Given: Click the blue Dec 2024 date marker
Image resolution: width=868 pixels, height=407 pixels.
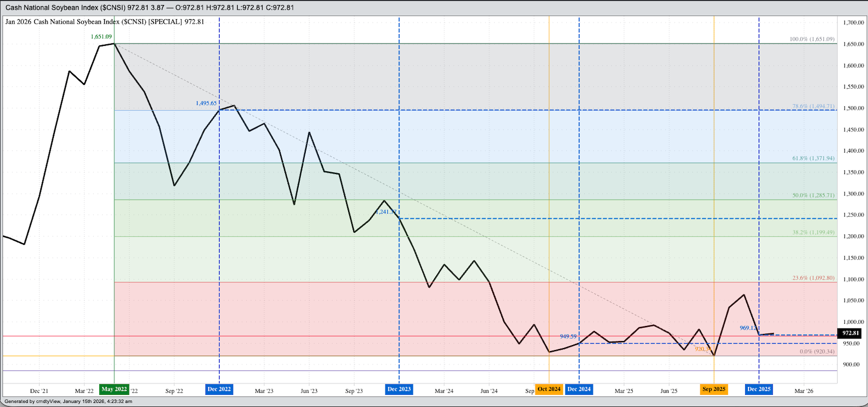Looking at the screenshot, I should tap(579, 389).
